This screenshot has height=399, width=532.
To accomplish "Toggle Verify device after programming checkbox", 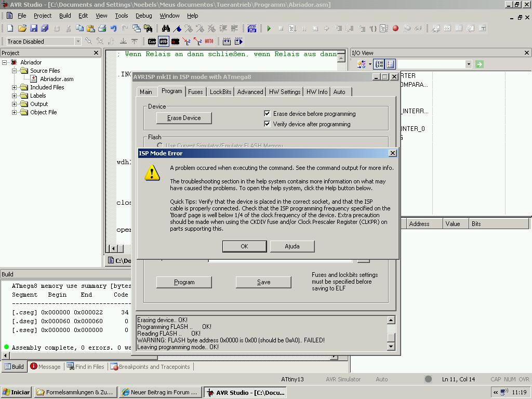I will coord(267,124).
